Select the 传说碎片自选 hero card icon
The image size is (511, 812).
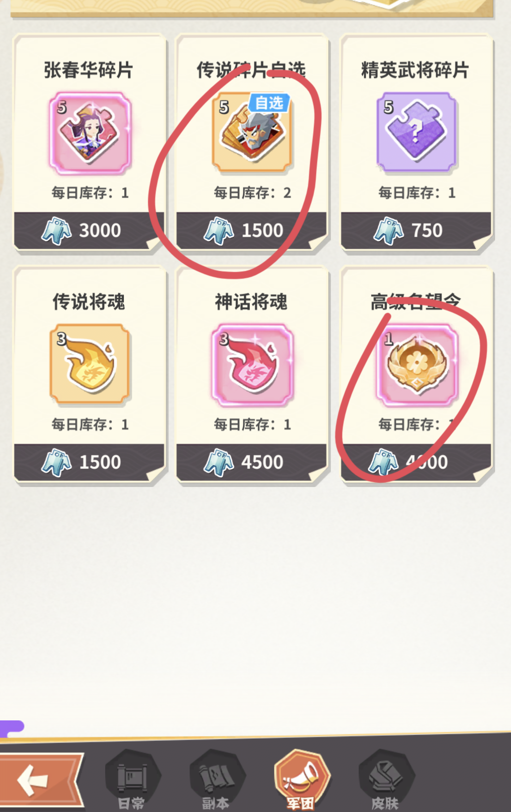coord(252,133)
